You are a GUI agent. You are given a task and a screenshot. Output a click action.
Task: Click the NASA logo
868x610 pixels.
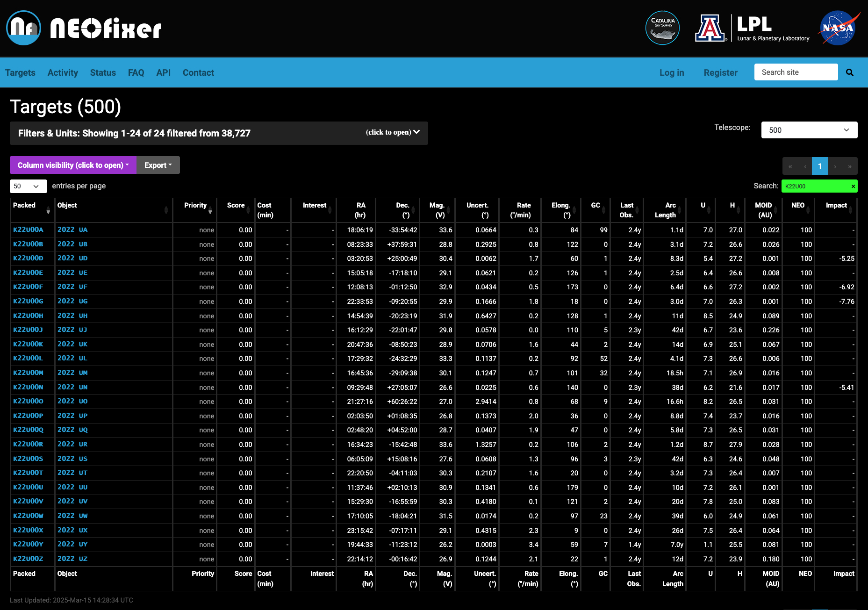pos(838,28)
